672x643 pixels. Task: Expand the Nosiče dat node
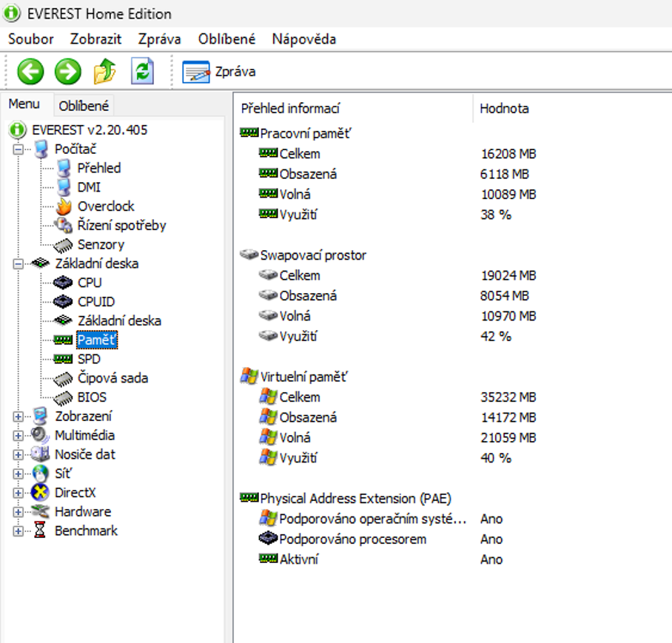pyautogui.click(x=18, y=454)
